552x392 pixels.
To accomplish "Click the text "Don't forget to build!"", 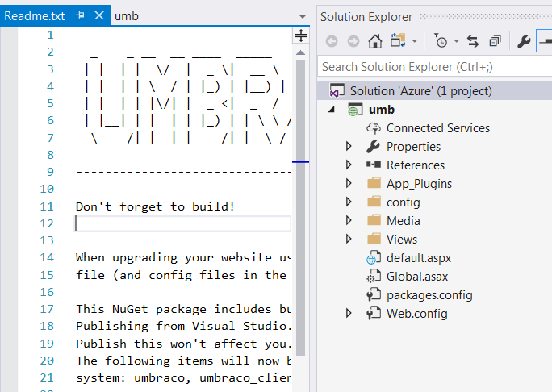I will (155, 206).
